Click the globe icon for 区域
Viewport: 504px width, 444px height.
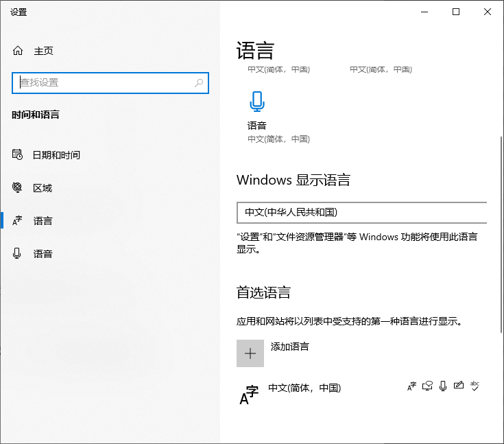coord(17,187)
